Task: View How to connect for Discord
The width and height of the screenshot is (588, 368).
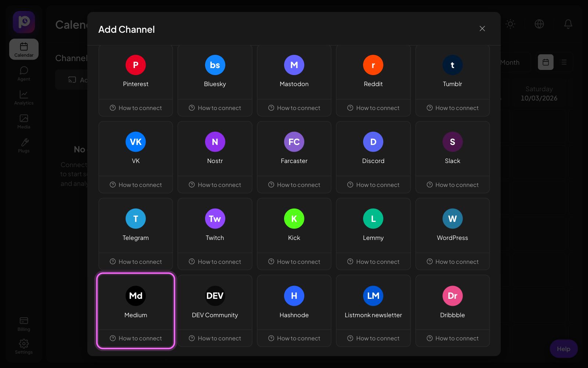Action: click(373, 185)
